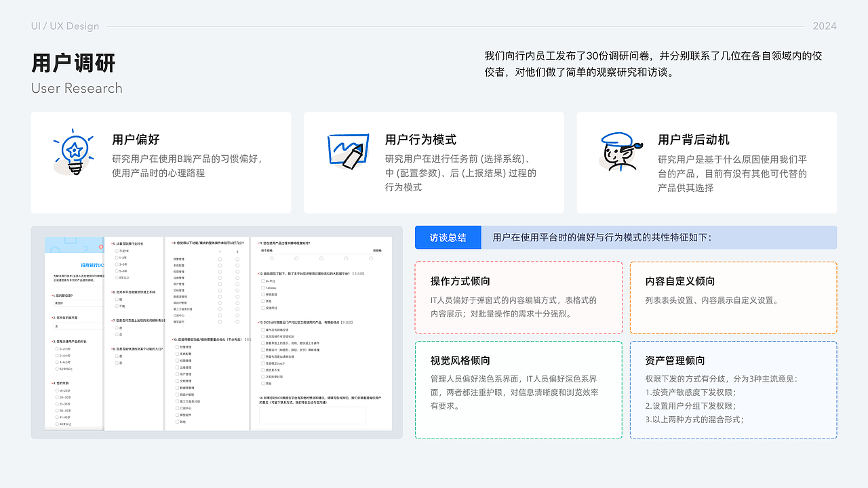This screenshot has height=488, width=868.
Task: Choose 能 under question 6
Action: (x=117, y=300)
